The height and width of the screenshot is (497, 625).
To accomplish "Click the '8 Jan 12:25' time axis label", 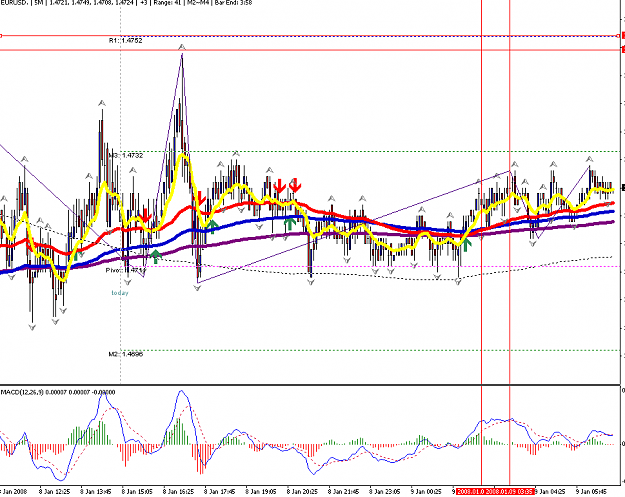I will [x=55, y=491].
